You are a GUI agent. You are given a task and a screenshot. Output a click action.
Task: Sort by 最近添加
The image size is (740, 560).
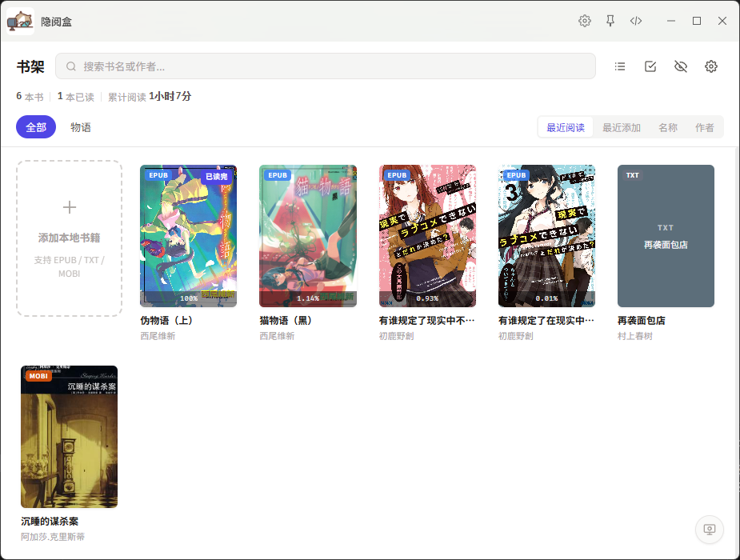621,127
